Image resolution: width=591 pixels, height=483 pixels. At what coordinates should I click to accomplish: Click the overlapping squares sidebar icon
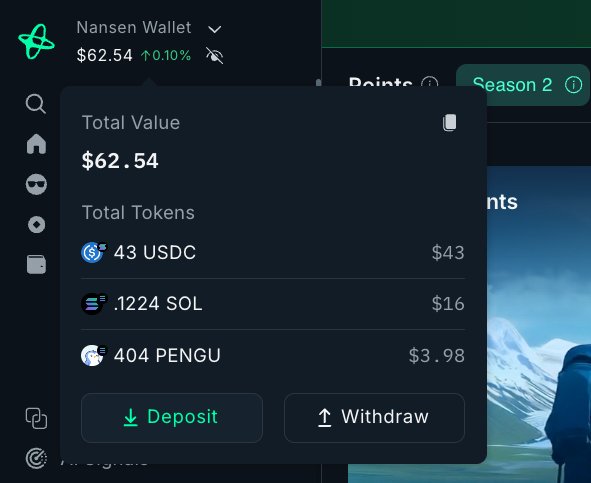tap(36, 418)
